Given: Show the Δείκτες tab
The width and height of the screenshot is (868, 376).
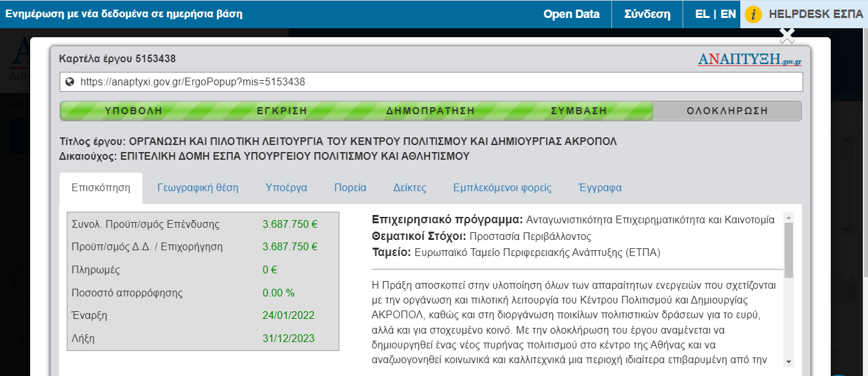Looking at the screenshot, I should (409, 188).
